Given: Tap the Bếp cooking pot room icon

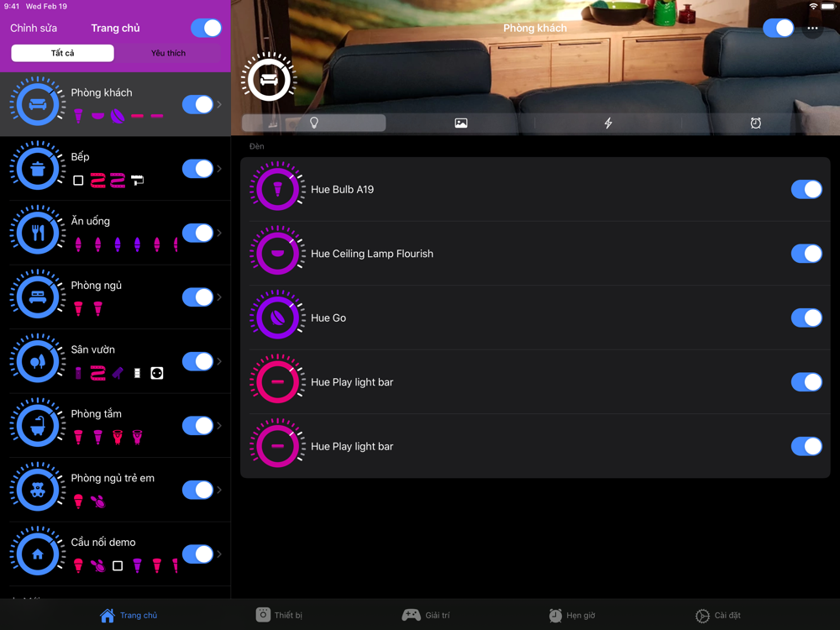Looking at the screenshot, I should (x=38, y=168).
